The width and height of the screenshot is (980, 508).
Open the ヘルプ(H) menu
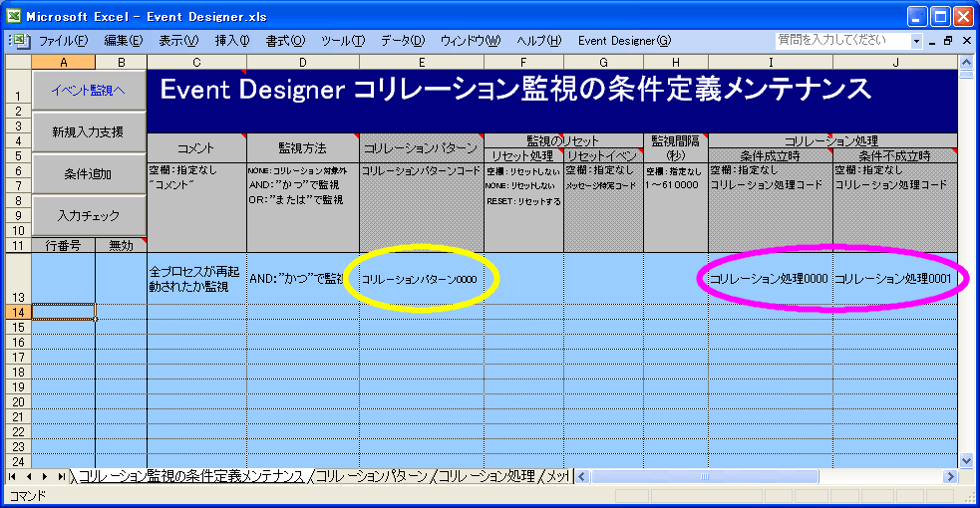point(538,41)
